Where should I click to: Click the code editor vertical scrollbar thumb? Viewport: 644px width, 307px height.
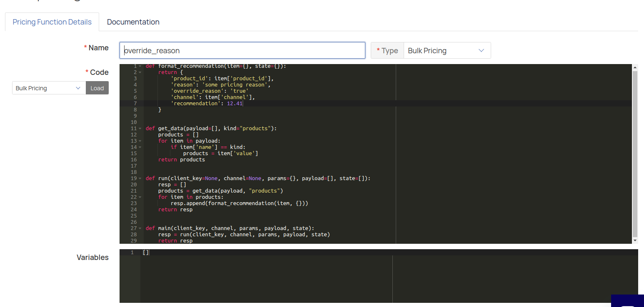[x=635, y=153]
